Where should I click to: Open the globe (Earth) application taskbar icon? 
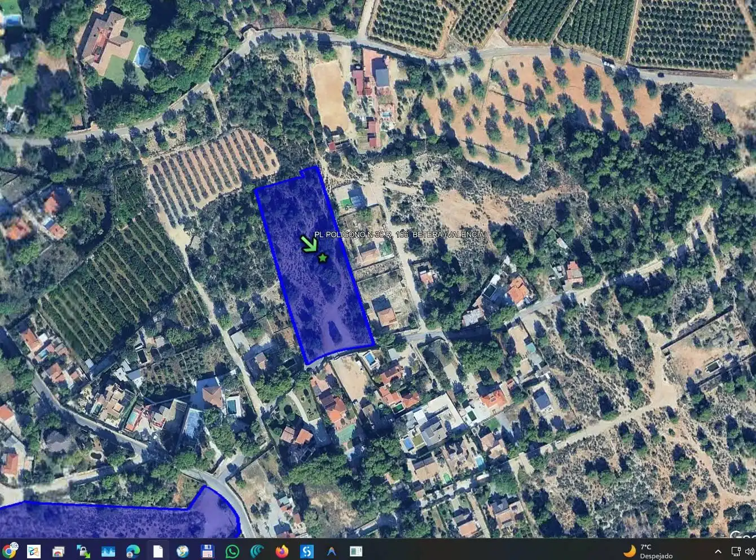(182, 551)
